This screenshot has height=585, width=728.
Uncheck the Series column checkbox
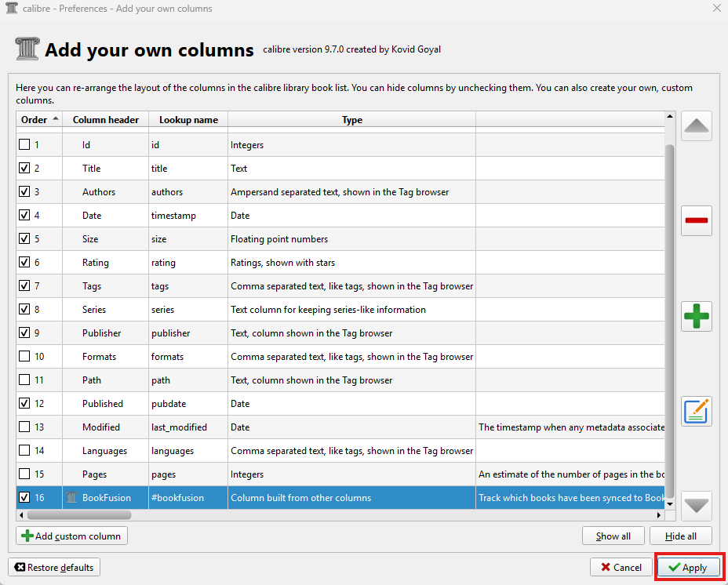point(24,309)
